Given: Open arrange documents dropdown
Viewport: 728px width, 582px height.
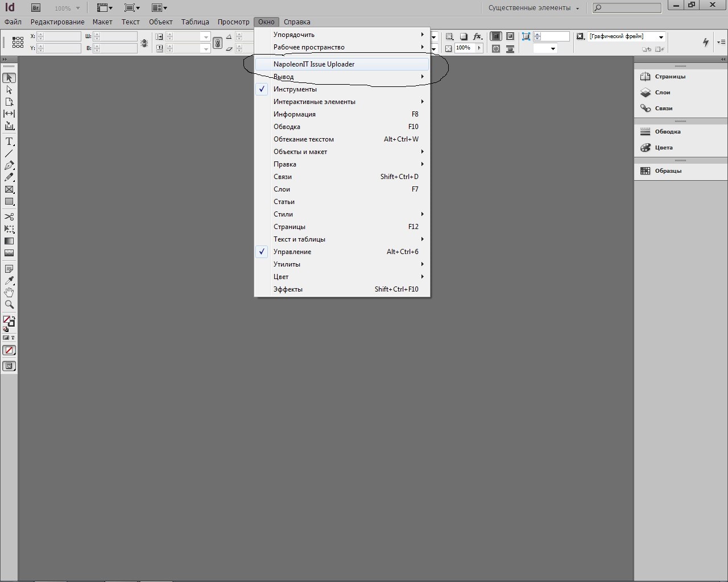Looking at the screenshot, I should [159, 8].
